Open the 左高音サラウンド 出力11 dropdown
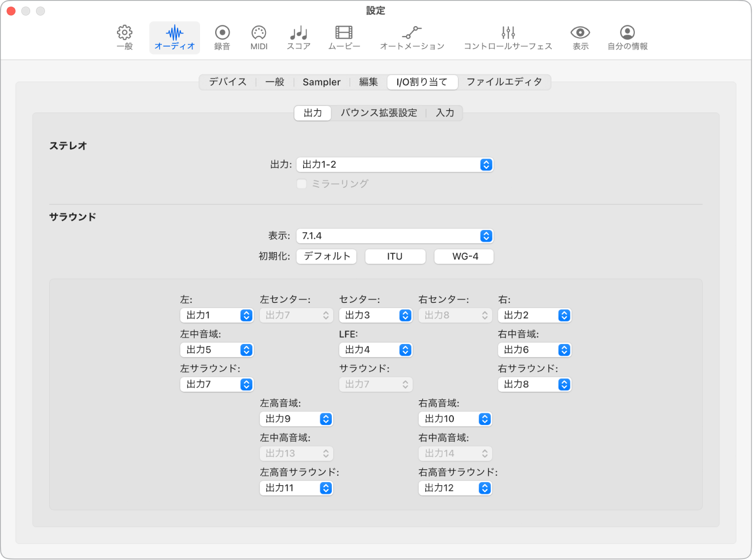Viewport: 753px width, 560px height. click(x=296, y=488)
